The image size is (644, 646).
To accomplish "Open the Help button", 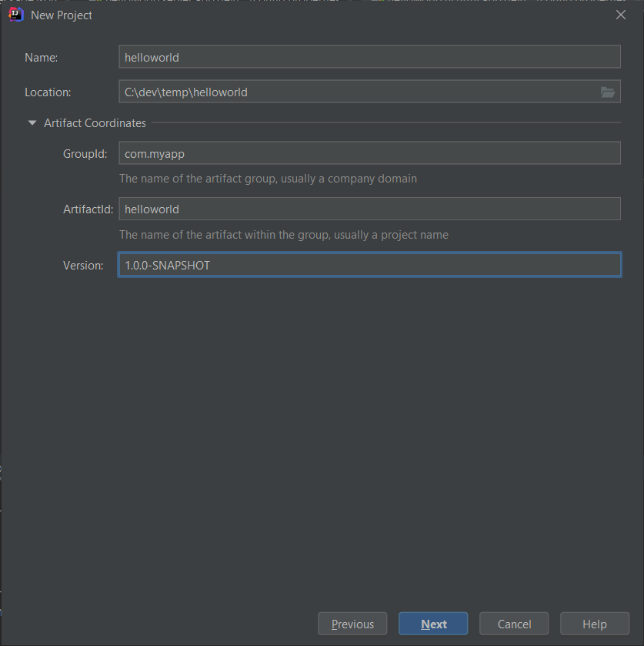I will 595,624.
